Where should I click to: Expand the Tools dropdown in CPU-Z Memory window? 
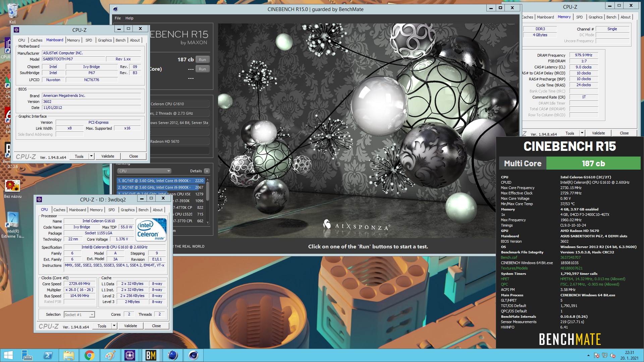click(x=582, y=133)
